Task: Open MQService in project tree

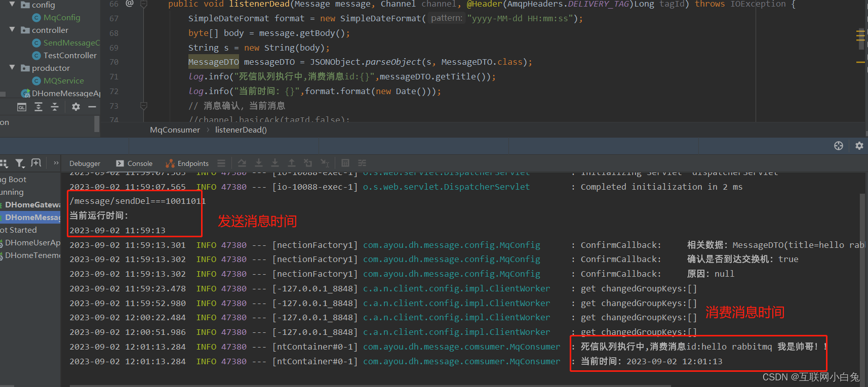Action: [x=64, y=81]
